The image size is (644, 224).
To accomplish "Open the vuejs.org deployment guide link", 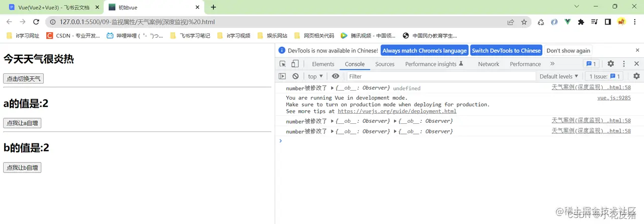I will coord(397,111).
